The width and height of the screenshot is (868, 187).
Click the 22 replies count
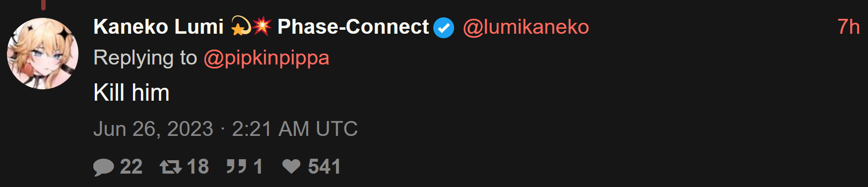[x=131, y=167]
